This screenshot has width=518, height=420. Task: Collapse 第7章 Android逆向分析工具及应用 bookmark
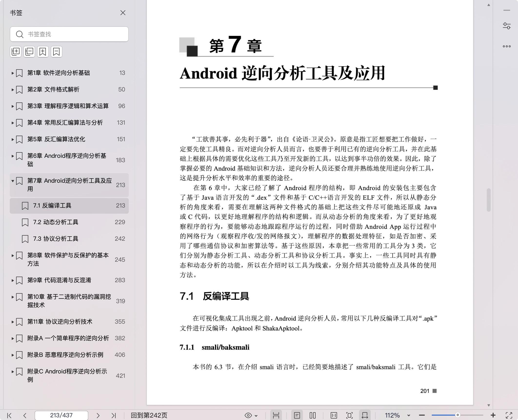12,181
